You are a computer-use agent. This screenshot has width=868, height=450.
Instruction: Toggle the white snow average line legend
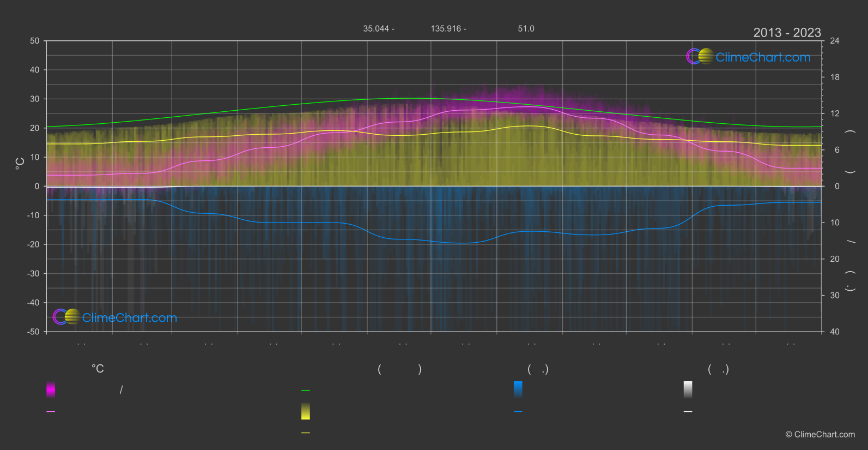pyautogui.click(x=688, y=411)
